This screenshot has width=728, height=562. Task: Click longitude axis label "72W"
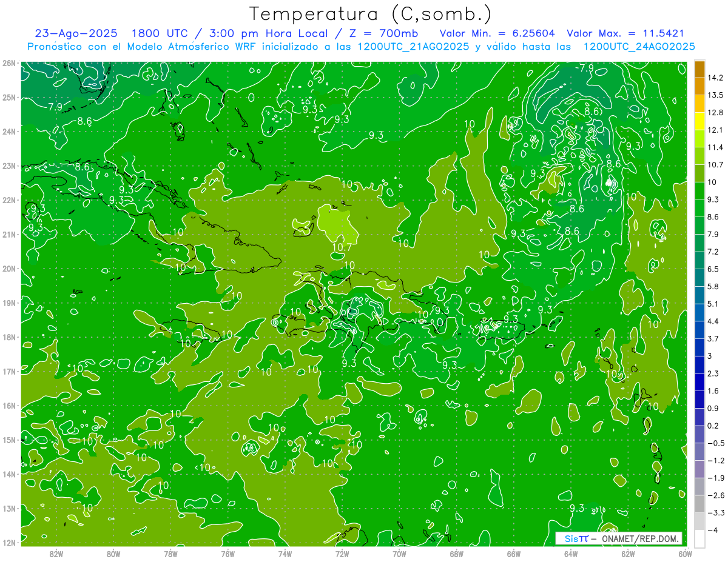[342, 553]
